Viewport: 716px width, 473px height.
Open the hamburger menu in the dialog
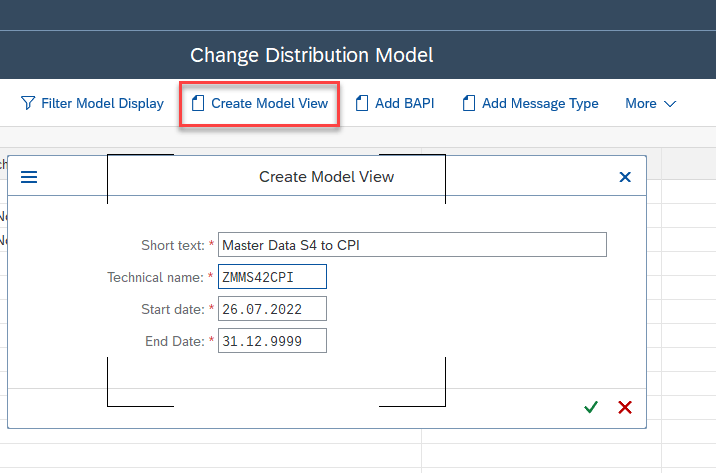tap(29, 177)
